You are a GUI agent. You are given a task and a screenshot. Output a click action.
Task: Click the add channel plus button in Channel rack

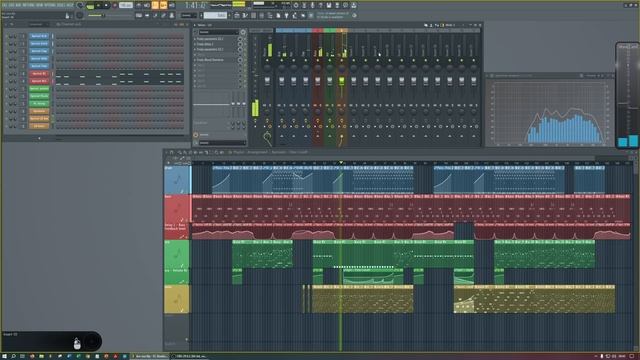(39, 138)
